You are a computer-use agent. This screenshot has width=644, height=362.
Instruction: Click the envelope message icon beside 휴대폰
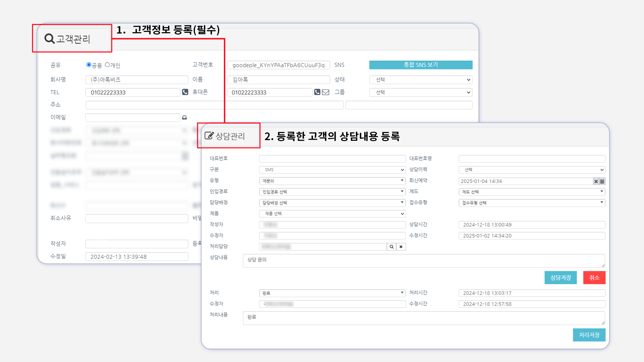coord(326,92)
